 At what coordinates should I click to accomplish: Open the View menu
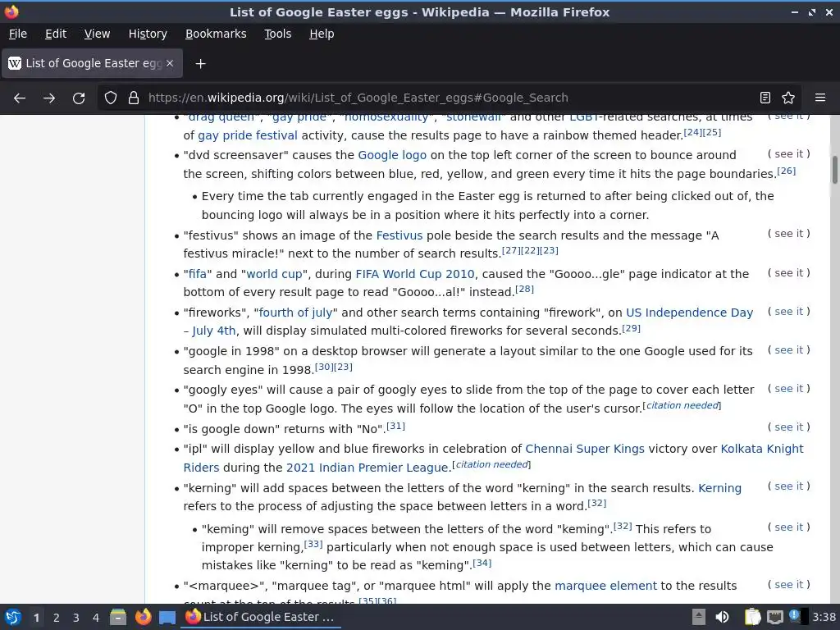(x=97, y=34)
